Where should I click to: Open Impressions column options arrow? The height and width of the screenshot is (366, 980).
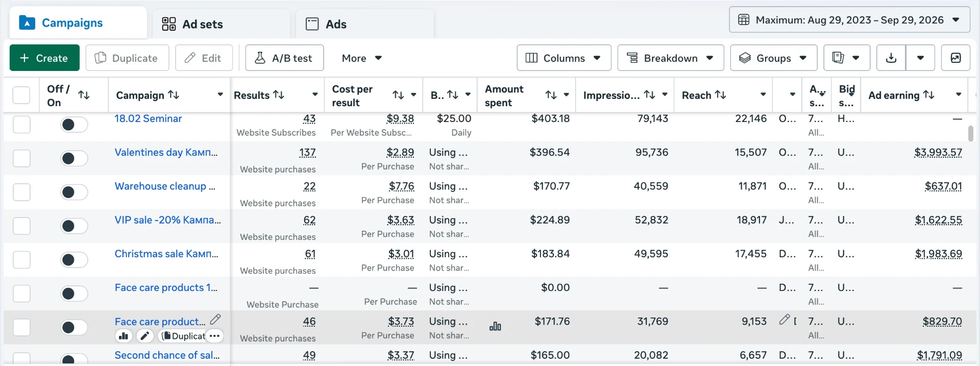(x=665, y=94)
